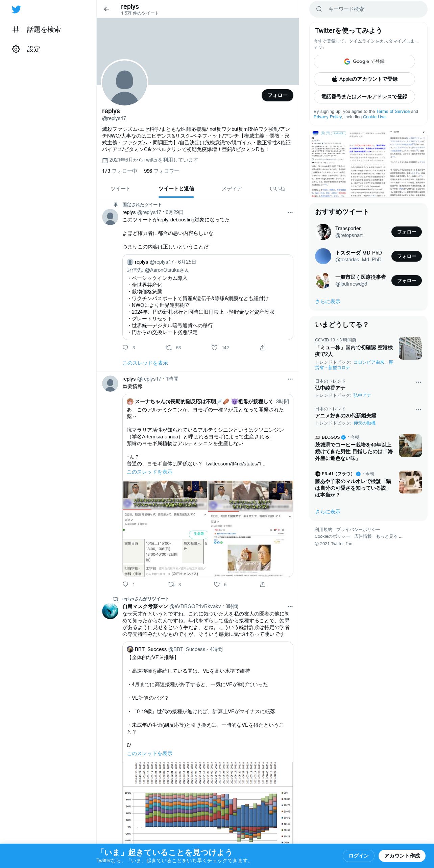Open the BLOGOS coffee article thumbnail
This screenshot has width=434, height=868.
pos(410,445)
